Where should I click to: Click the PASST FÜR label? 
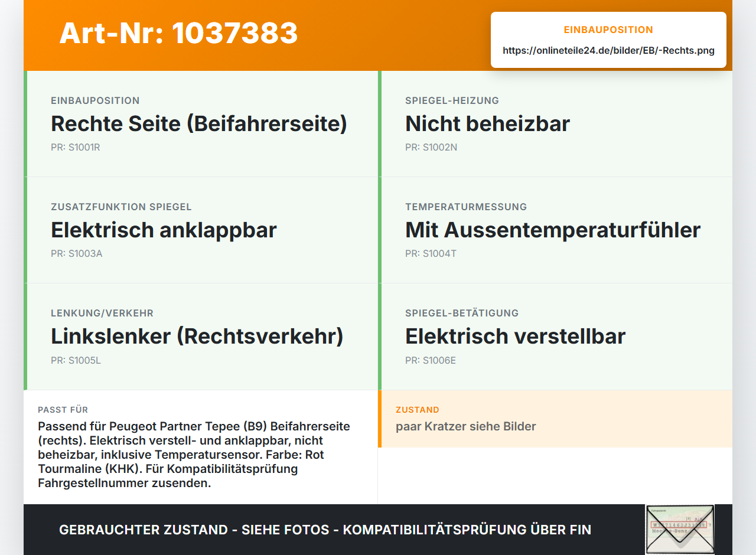63,410
